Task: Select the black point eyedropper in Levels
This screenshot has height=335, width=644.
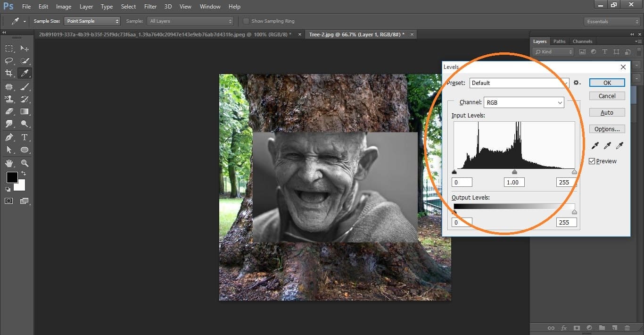Action: (594, 145)
